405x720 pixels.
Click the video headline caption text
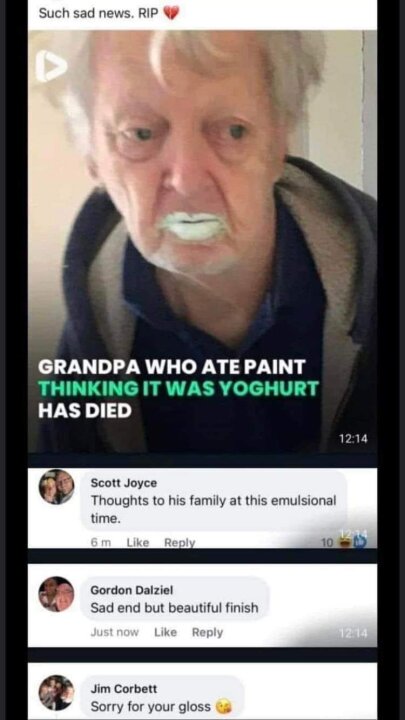click(x=178, y=388)
